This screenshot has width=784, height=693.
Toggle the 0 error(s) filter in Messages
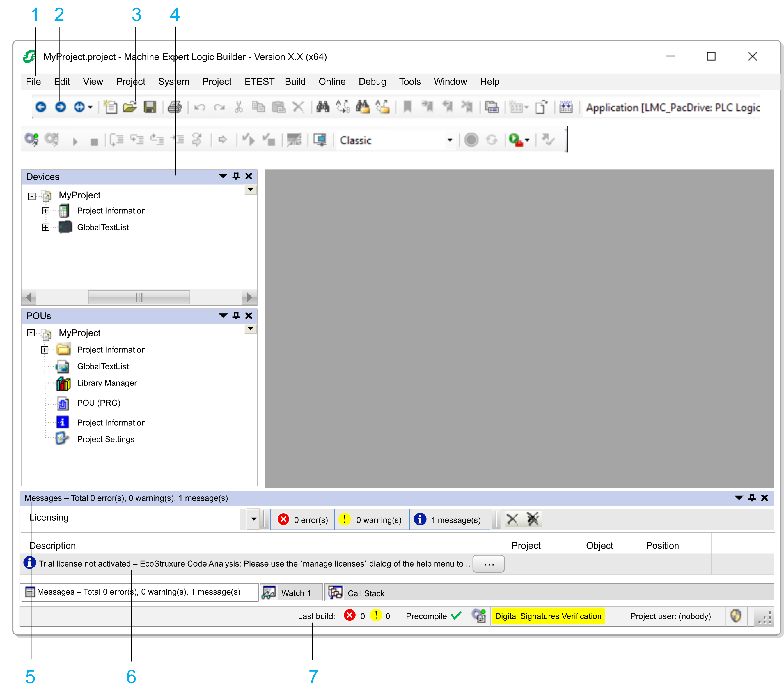[303, 519]
